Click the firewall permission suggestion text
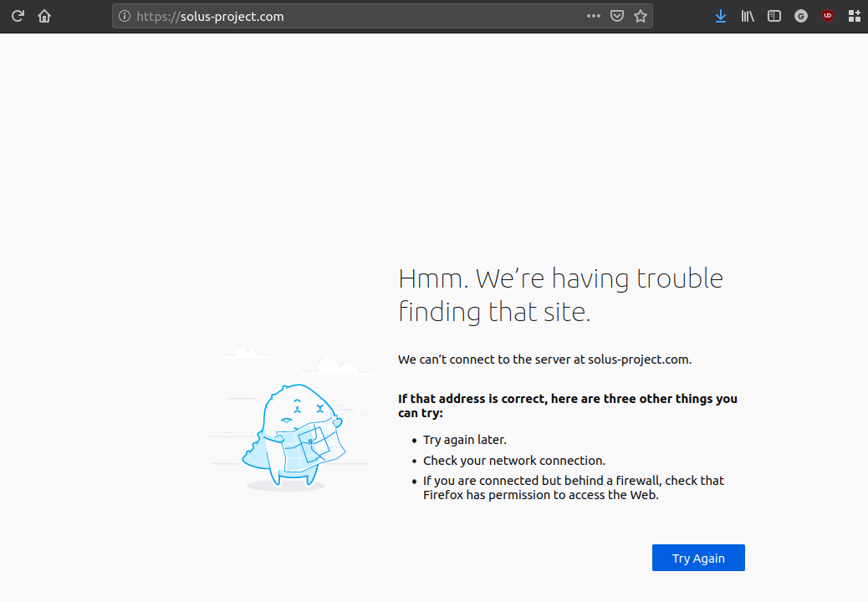This screenshot has height=602, width=868. [x=574, y=488]
